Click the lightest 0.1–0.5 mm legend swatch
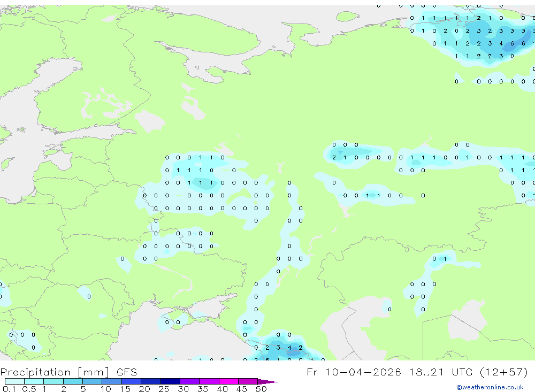 click(x=14, y=381)
